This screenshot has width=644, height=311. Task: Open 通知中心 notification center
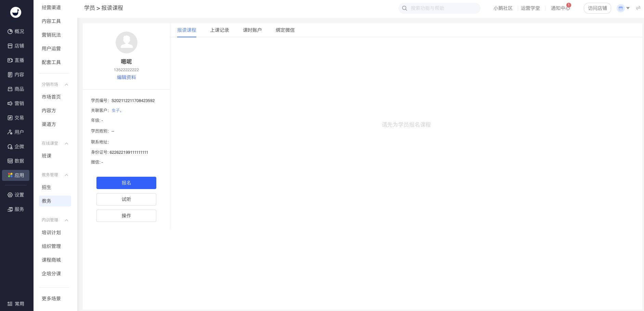(x=560, y=8)
